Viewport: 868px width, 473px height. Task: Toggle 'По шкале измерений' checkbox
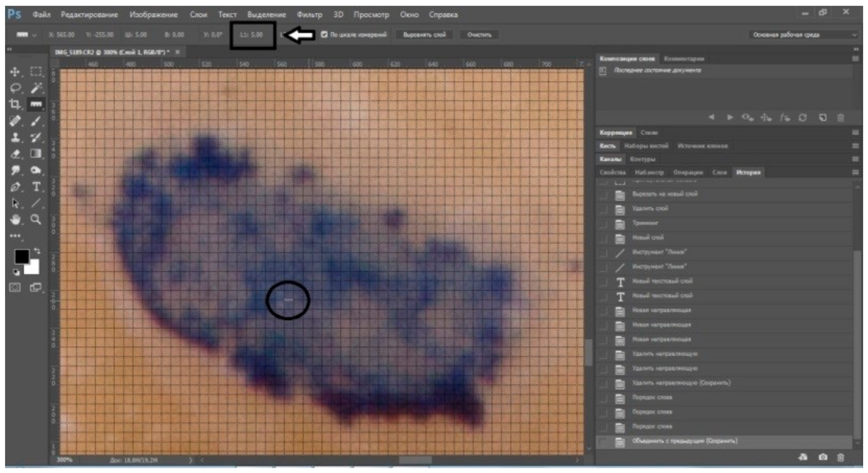pos(324,34)
